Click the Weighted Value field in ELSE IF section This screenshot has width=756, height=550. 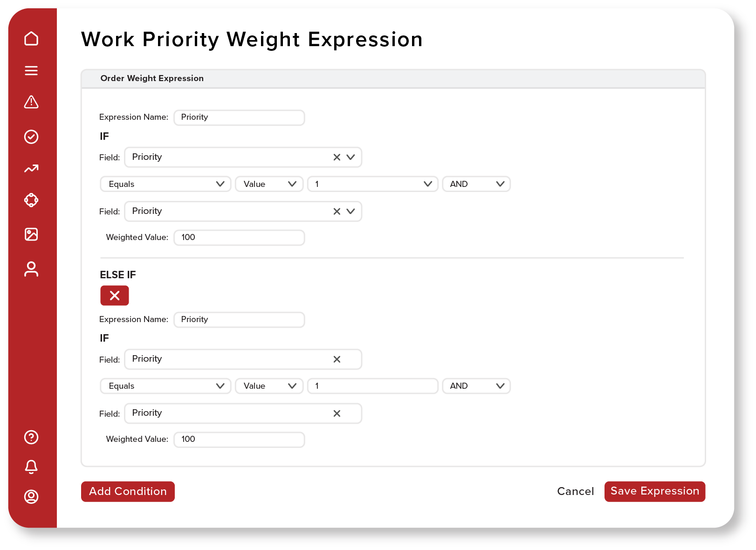tap(239, 440)
